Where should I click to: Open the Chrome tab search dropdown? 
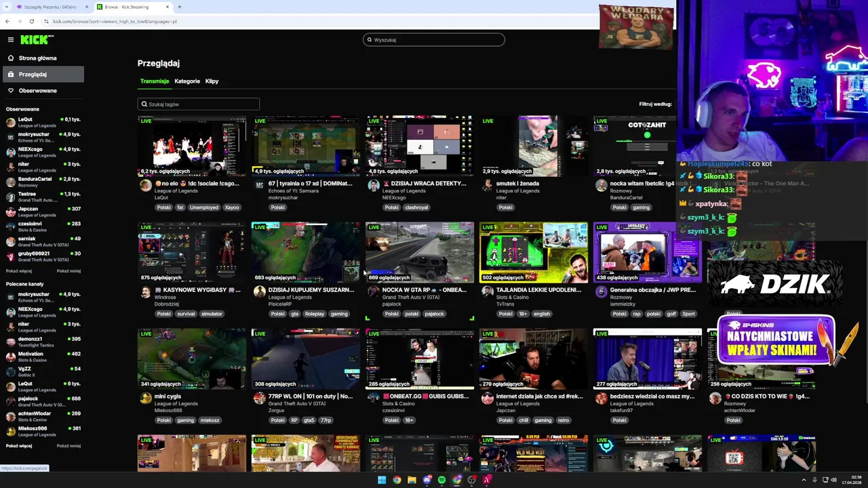click(7, 7)
